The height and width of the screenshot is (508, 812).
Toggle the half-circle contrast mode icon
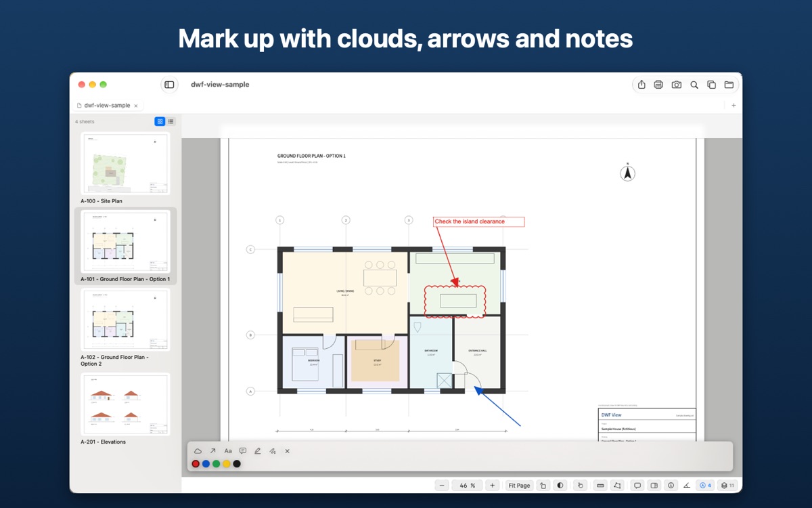click(560, 486)
